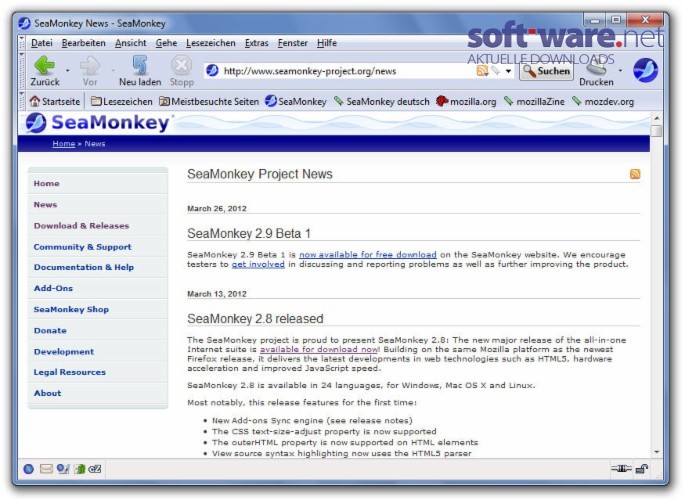
Task: Click the SeaMonkey throbber logo
Action: pos(645,70)
